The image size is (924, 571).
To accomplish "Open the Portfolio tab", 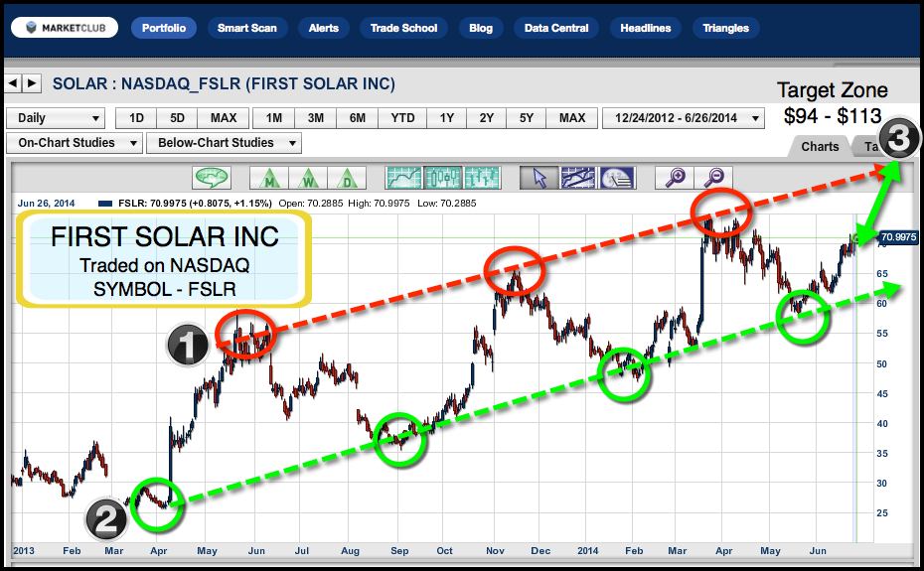I will pos(164,28).
